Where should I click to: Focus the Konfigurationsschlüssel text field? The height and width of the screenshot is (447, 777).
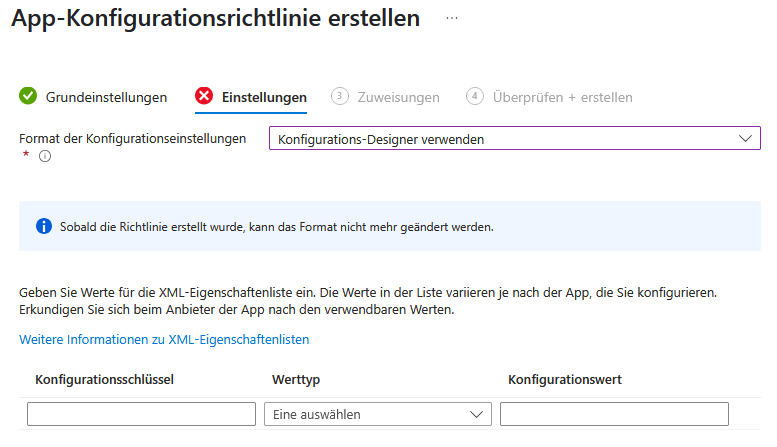[141, 414]
